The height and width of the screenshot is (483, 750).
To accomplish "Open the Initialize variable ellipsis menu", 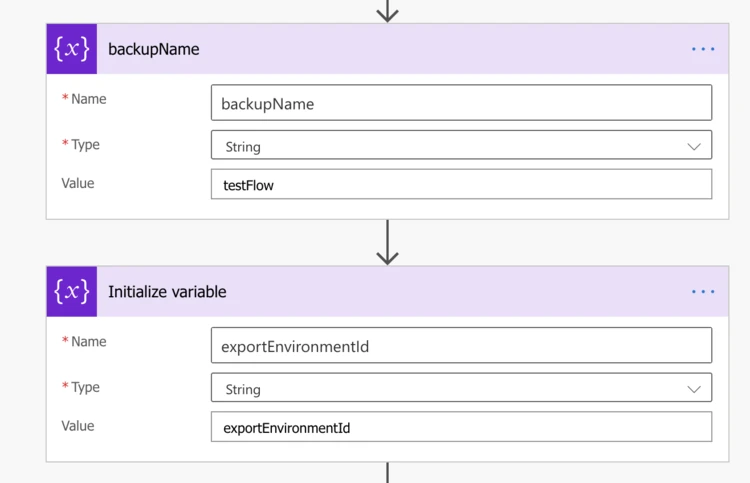I will click(703, 292).
